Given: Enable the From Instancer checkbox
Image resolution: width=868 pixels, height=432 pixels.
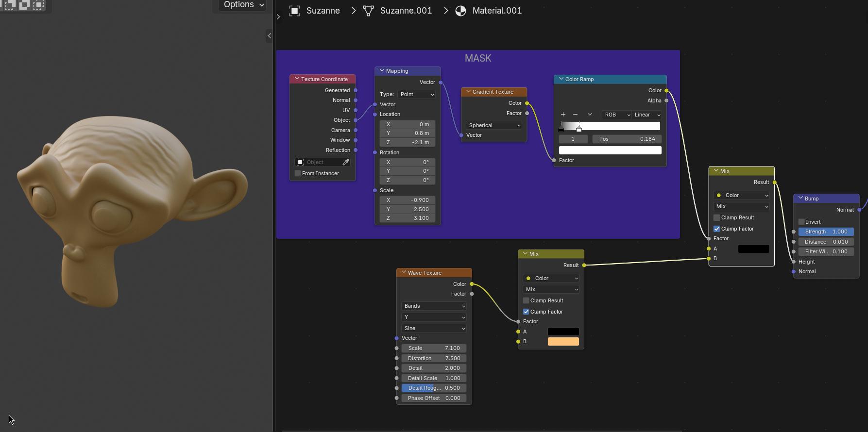Looking at the screenshot, I should [298, 173].
